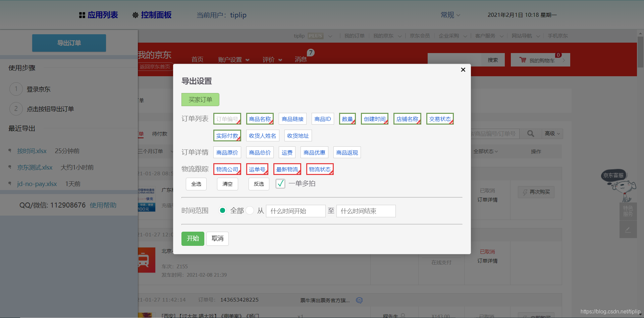Toggle the 商品优惠 field
The height and width of the screenshot is (318, 644).
(x=314, y=152)
